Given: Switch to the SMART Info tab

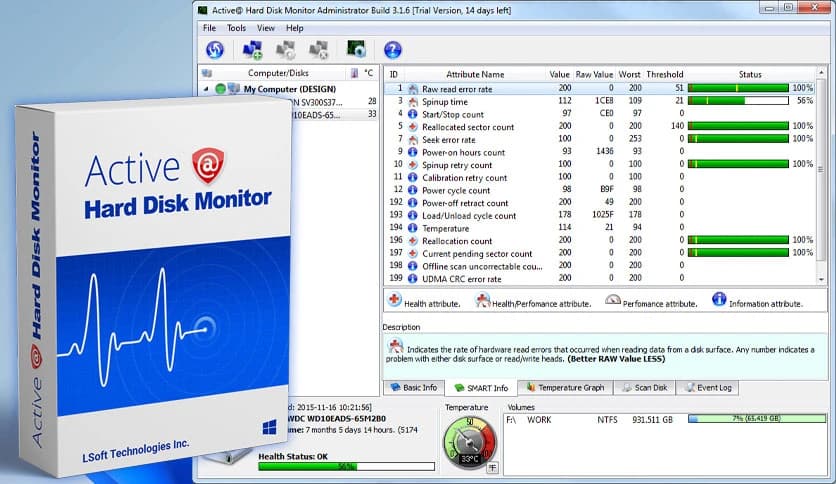Looking at the screenshot, I should click(481, 388).
